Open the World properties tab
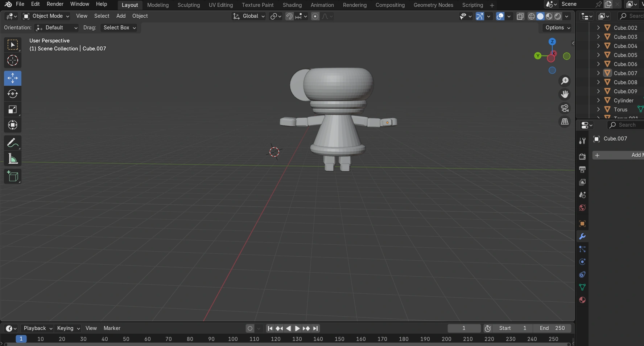The width and height of the screenshot is (644, 346). [582, 208]
